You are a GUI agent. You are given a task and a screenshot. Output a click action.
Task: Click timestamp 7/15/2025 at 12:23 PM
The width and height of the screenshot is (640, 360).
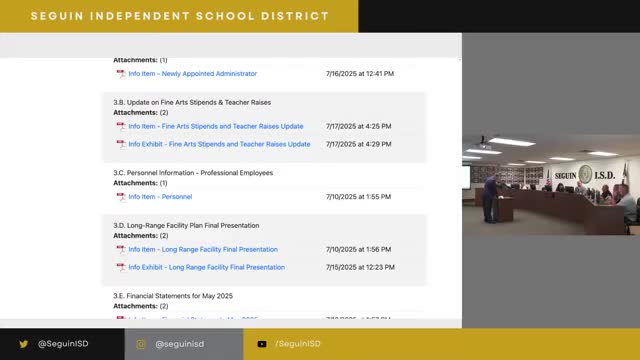(x=360, y=267)
